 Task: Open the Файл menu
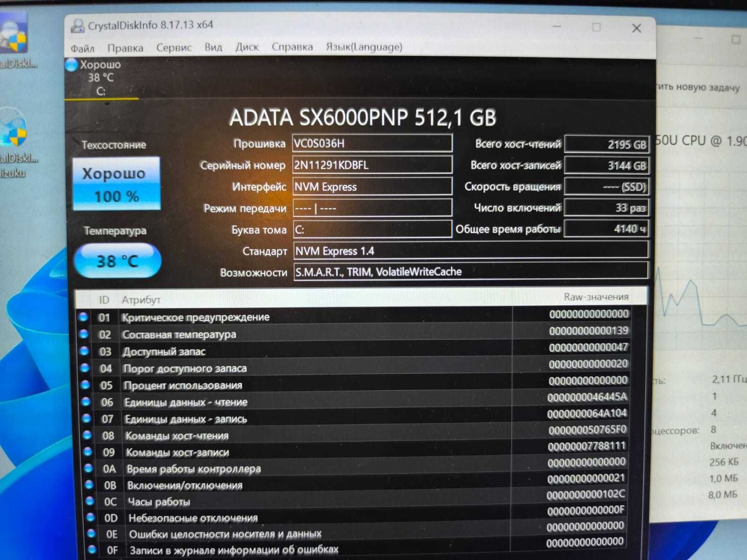tap(82, 48)
